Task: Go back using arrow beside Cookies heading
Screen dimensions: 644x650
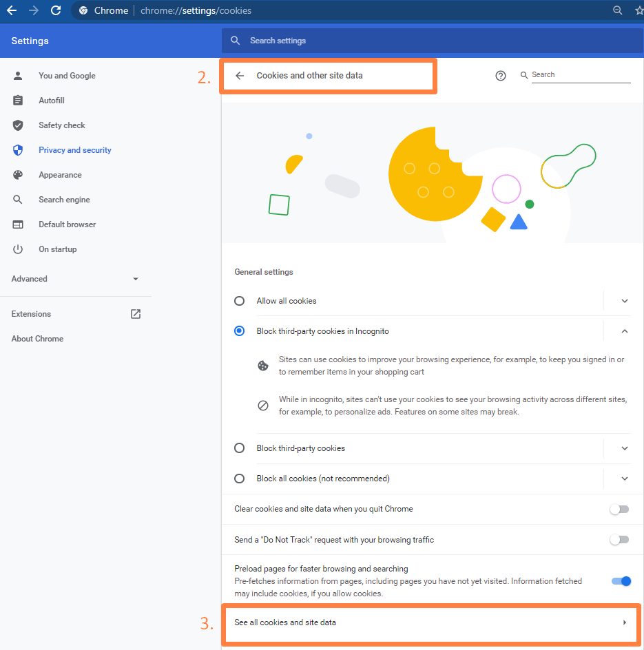Action: coord(240,76)
